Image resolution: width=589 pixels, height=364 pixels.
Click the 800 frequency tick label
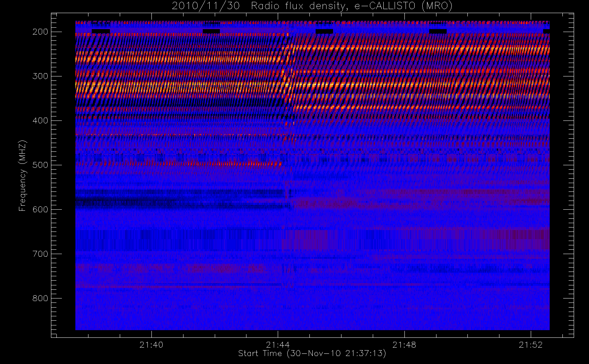coord(40,298)
